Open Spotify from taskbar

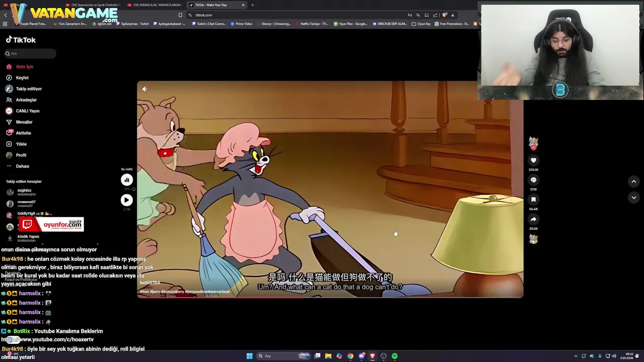click(394, 356)
